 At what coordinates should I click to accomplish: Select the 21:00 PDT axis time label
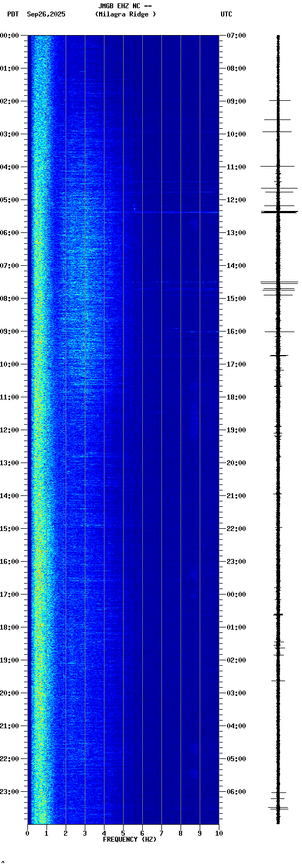[9, 726]
